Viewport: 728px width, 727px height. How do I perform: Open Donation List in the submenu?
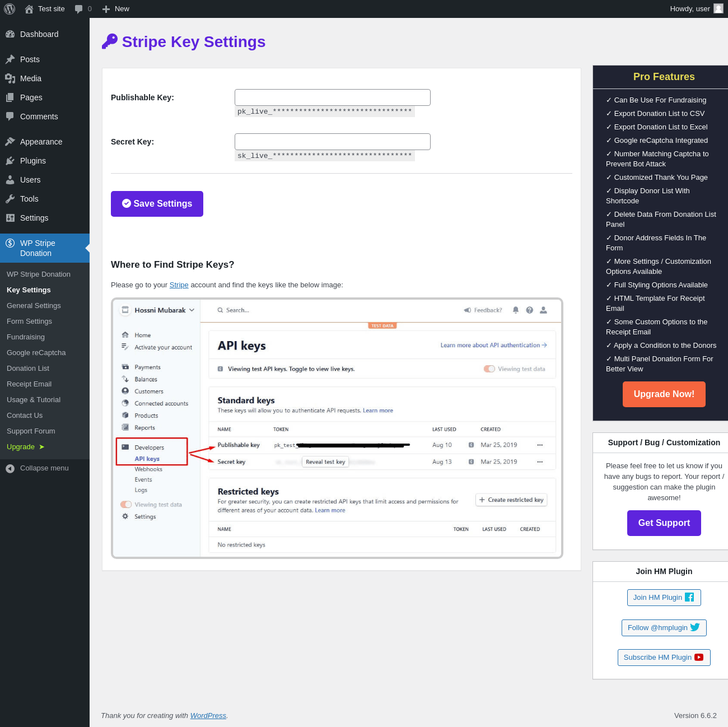tap(28, 369)
